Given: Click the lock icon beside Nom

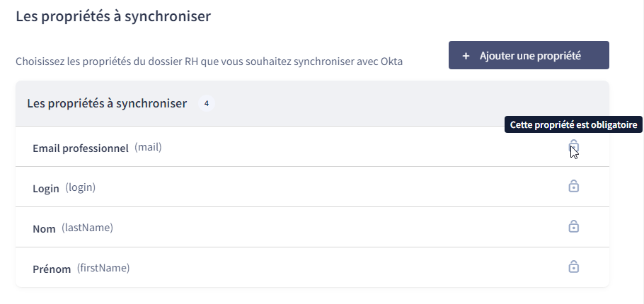Looking at the screenshot, I should point(573,226).
